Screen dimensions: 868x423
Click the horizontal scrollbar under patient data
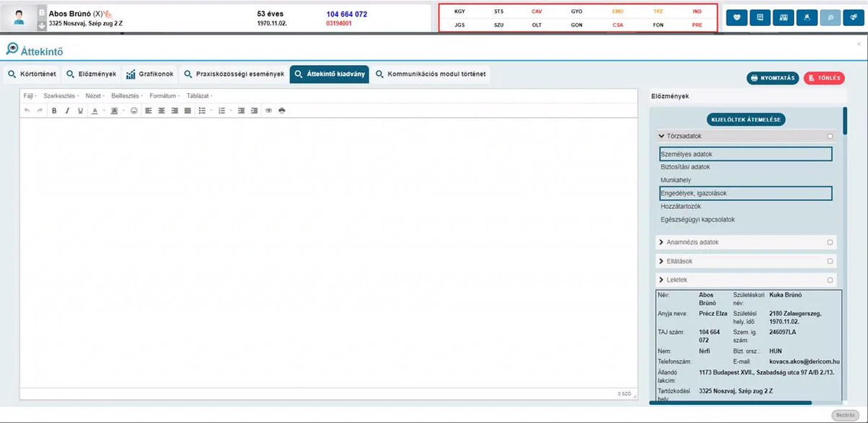click(731, 403)
